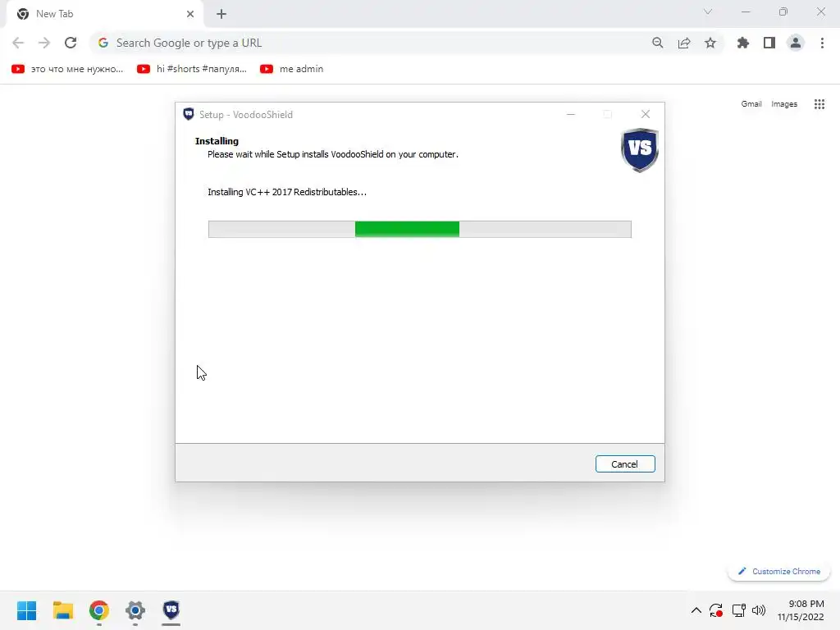Screen dimensions: 840x630
Task: Open the Windows Start menu
Action: point(27,610)
